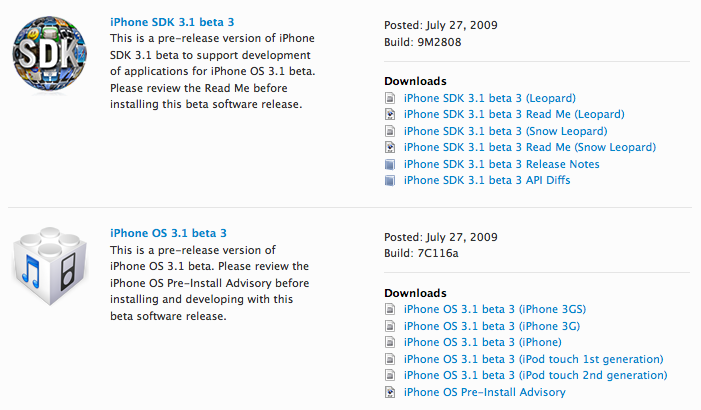Open iPhone SDK 3.1 beta 3 Release Notes

point(501,164)
